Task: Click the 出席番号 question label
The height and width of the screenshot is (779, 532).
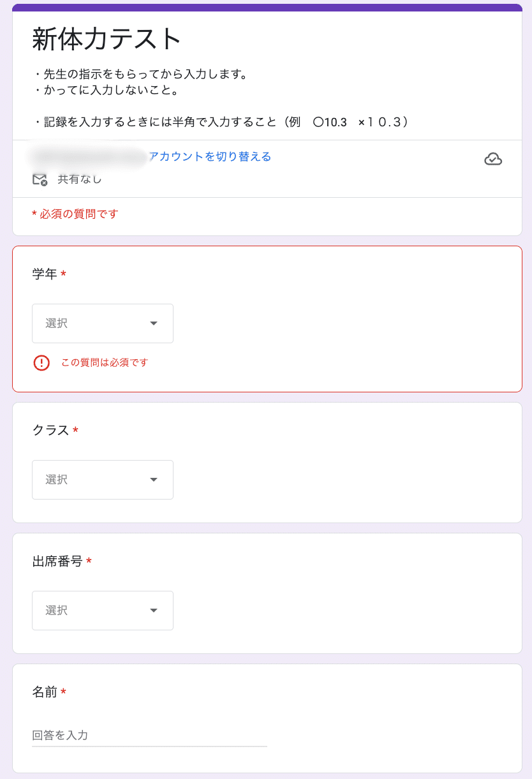Action: pyautogui.click(x=57, y=561)
